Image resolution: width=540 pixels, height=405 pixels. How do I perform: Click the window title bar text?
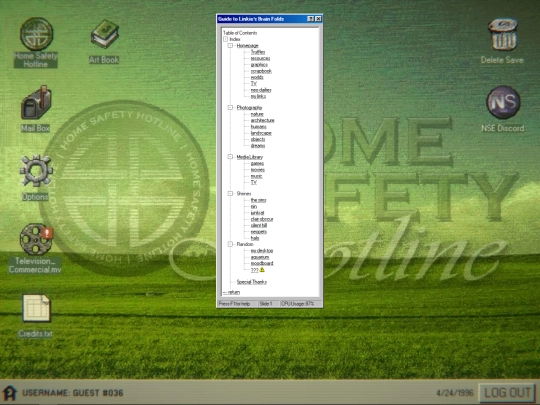tap(251, 19)
